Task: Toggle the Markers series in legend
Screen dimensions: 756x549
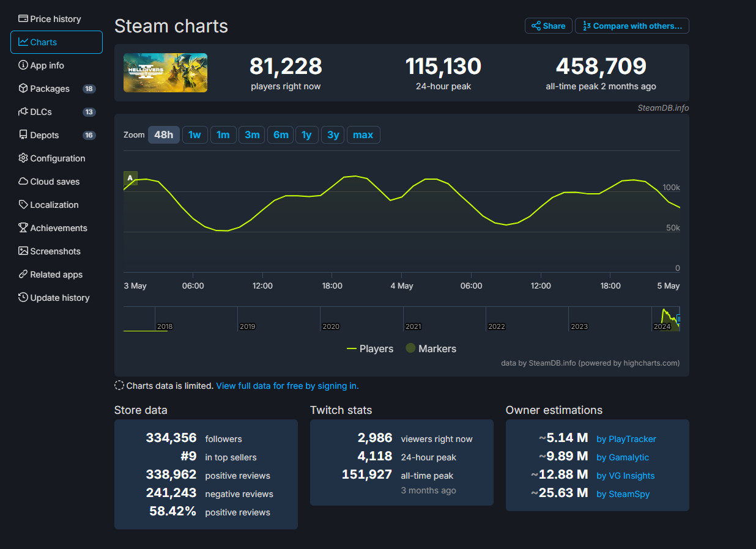Action: pyautogui.click(x=431, y=348)
